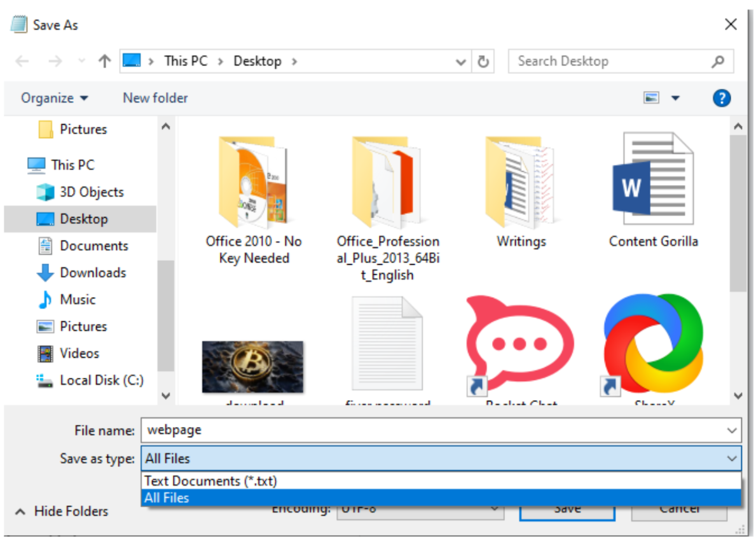Select the Office 2010 - No Key Needed folder
756x537 pixels.
point(254,200)
